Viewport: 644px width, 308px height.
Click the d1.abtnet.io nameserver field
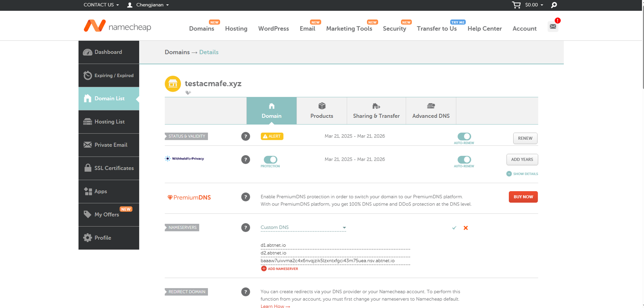point(335,245)
